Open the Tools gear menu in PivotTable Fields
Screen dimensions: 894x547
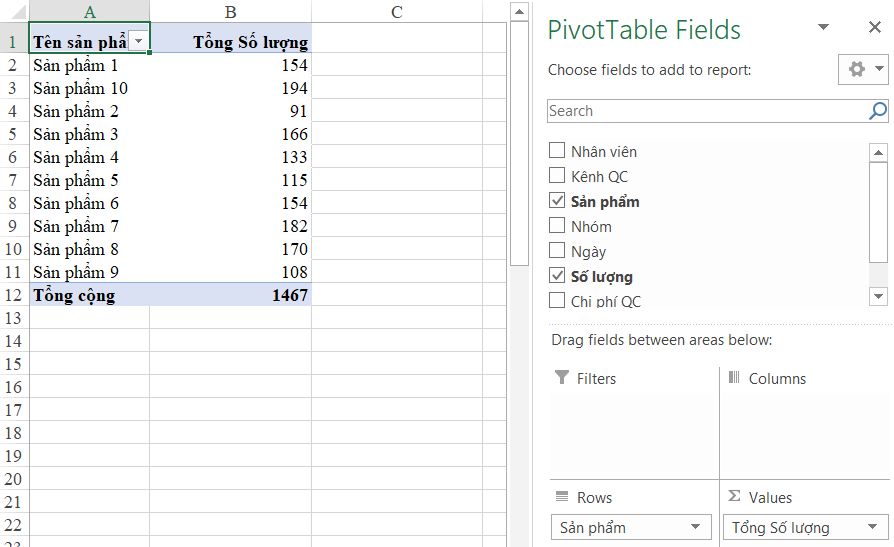(x=863, y=70)
